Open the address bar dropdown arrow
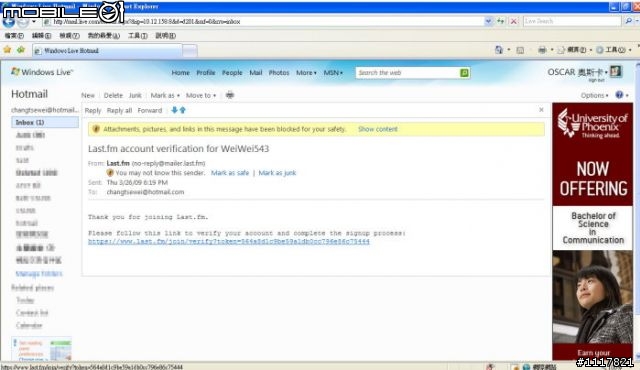The height and width of the screenshot is (370, 640). 488,21
